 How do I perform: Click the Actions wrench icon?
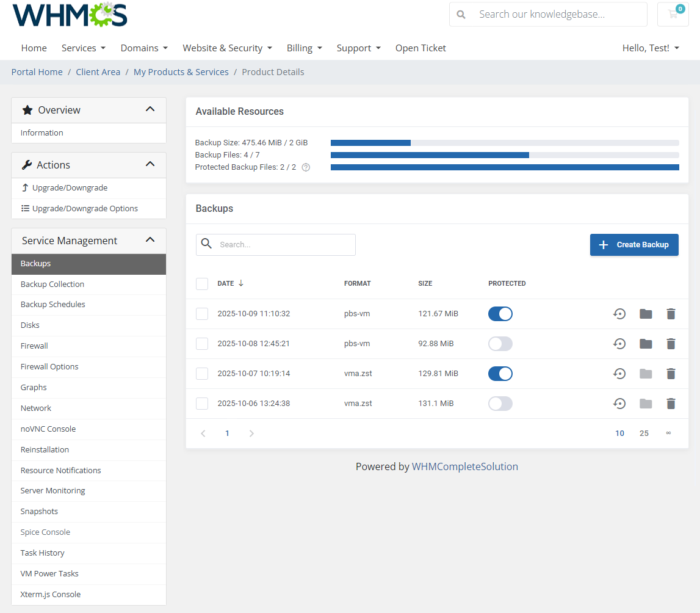pyautogui.click(x=27, y=165)
